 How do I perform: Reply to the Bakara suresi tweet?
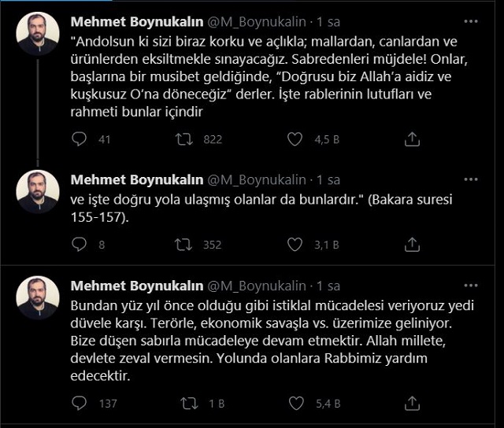80,245
